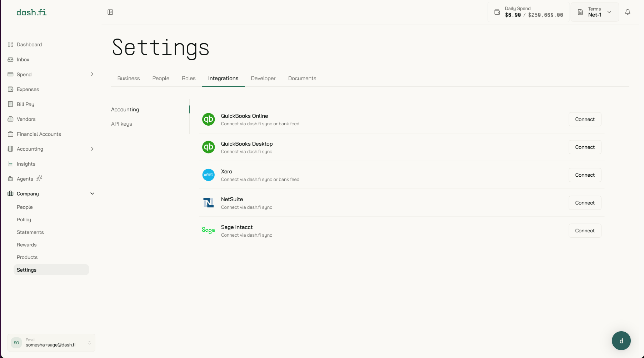Click the Daily Spend wallet icon
This screenshot has width=644, height=358.
click(x=497, y=12)
